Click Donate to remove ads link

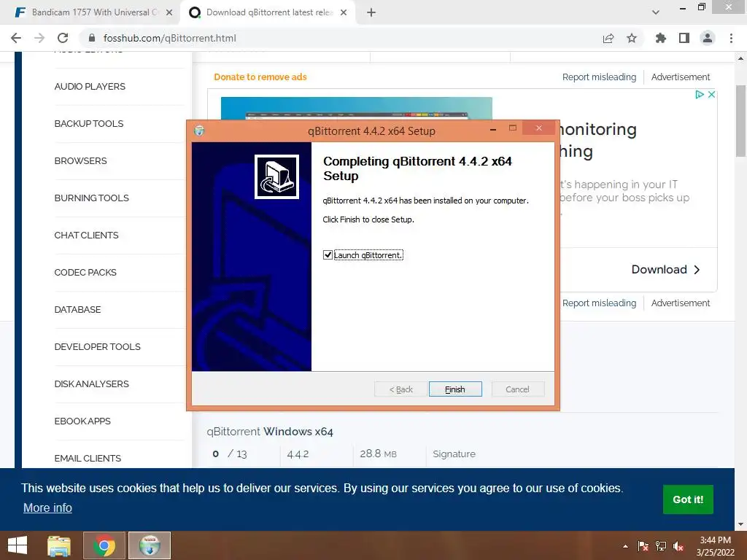(x=260, y=77)
